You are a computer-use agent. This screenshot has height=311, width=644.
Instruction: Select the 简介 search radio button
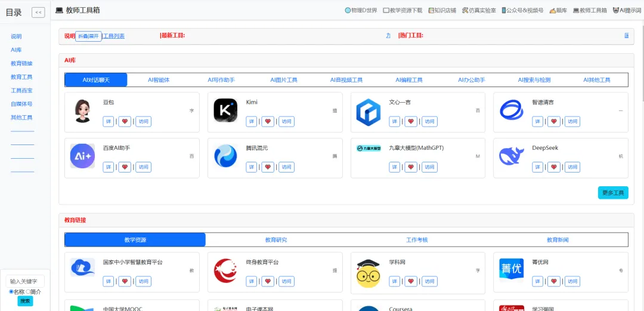pyautogui.click(x=28, y=292)
